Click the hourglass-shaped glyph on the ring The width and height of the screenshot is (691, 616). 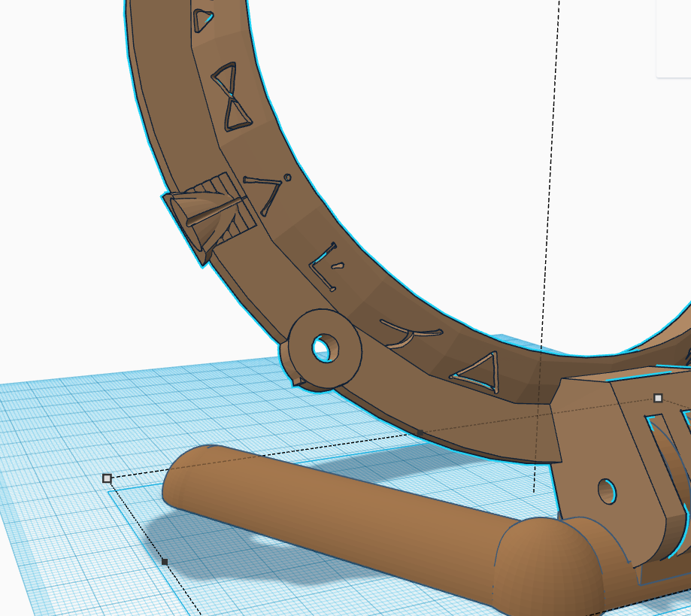[x=232, y=97]
